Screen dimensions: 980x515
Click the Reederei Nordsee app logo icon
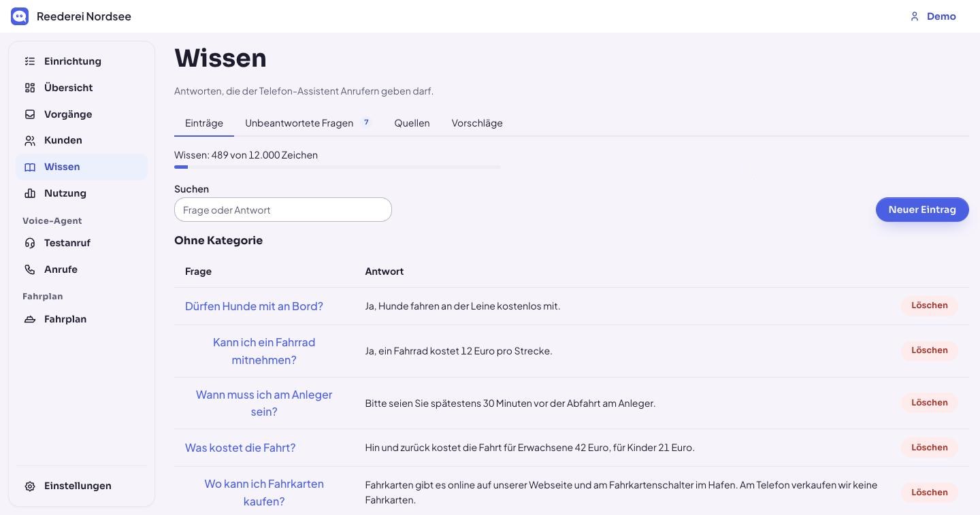[20, 16]
